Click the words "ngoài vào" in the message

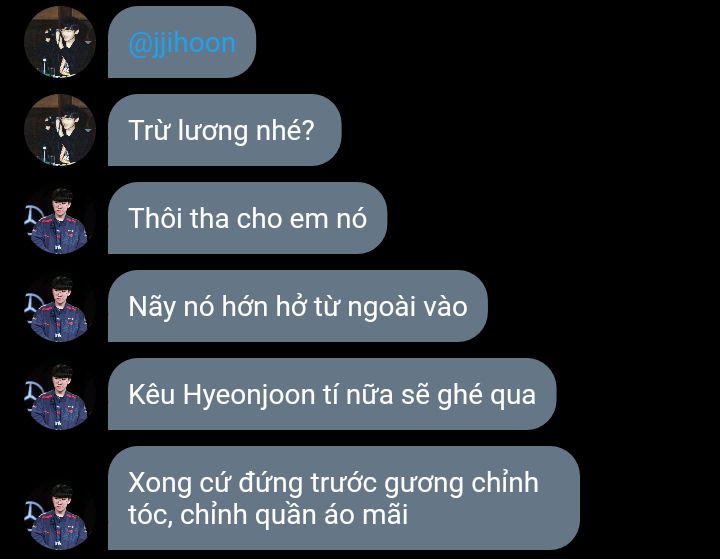pyautogui.click(x=407, y=307)
